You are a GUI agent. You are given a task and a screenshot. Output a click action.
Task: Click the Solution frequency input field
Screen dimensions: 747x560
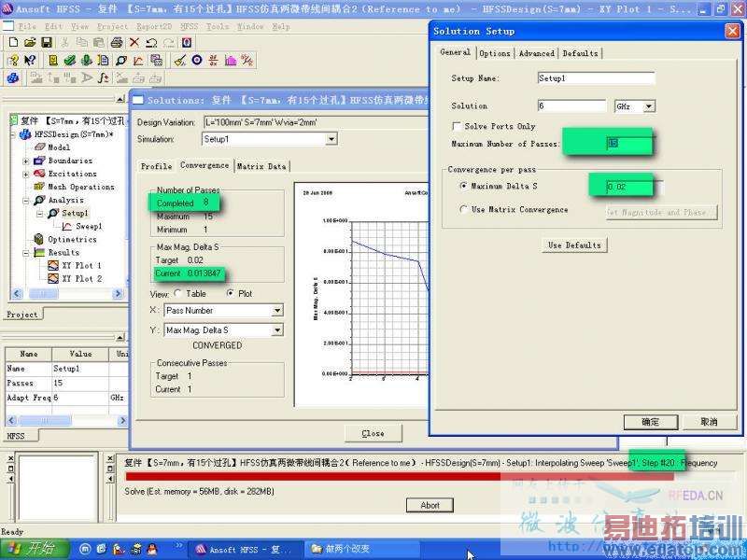[571, 106]
